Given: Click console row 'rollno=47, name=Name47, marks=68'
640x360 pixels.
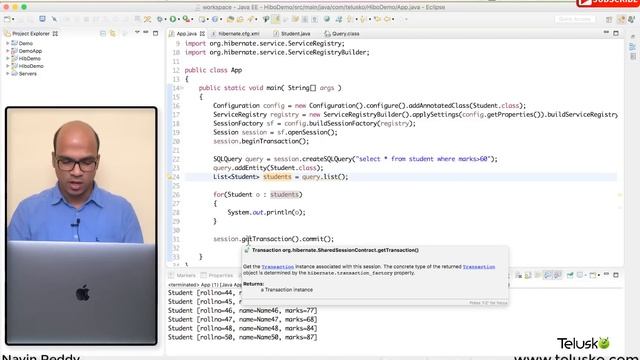Looking at the screenshot, I should pyautogui.click(x=242, y=320).
